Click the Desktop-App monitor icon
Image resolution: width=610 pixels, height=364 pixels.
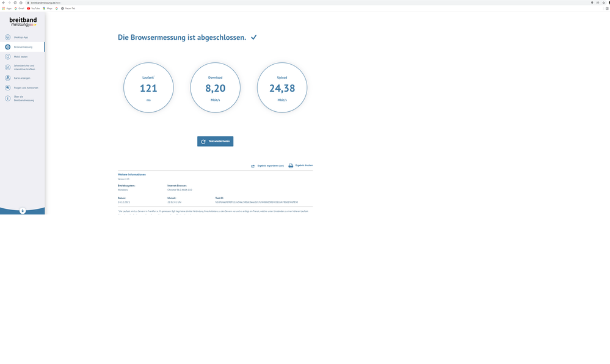[x=8, y=37]
